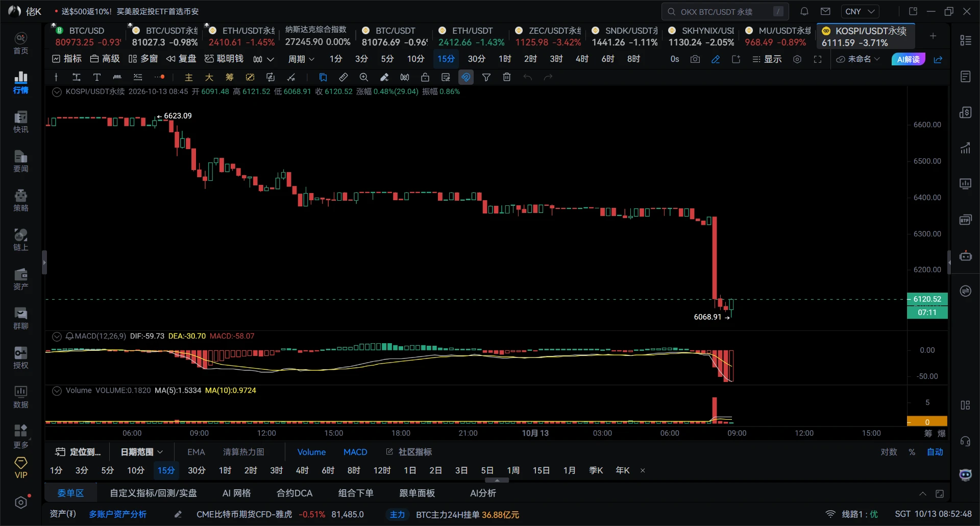The image size is (980, 526).
Task: Toggle the 清算热力图 liquidation heatmap
Action: (243, 452)
